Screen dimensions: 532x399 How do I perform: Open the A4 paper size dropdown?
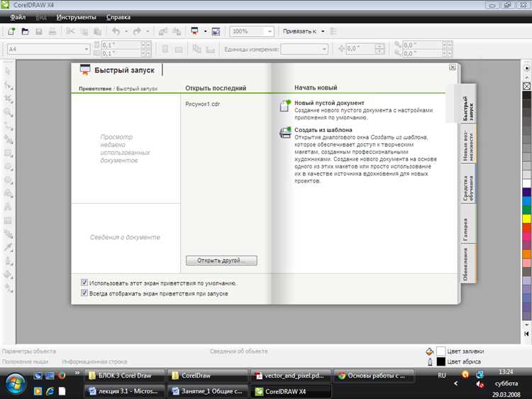[x=86, y=49]
